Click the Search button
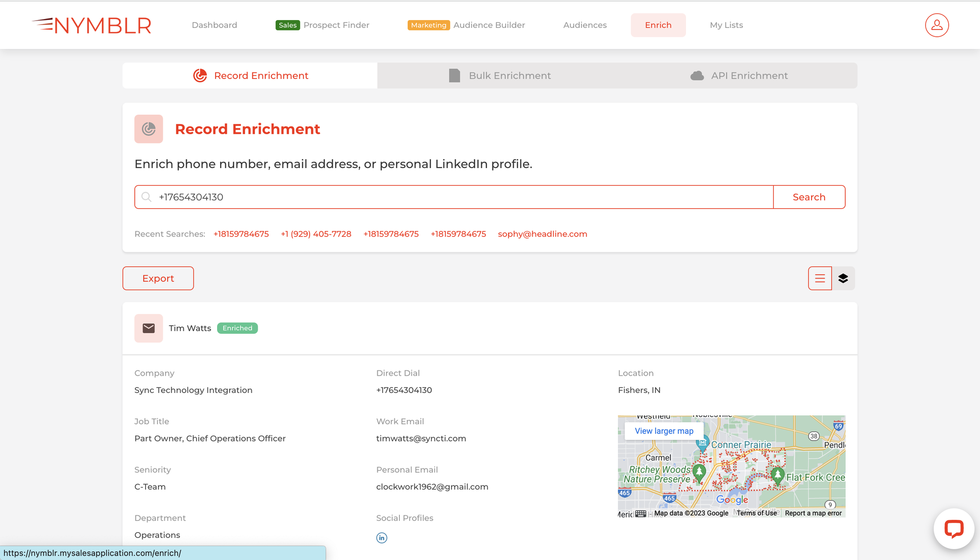 [x=809, y=197]
